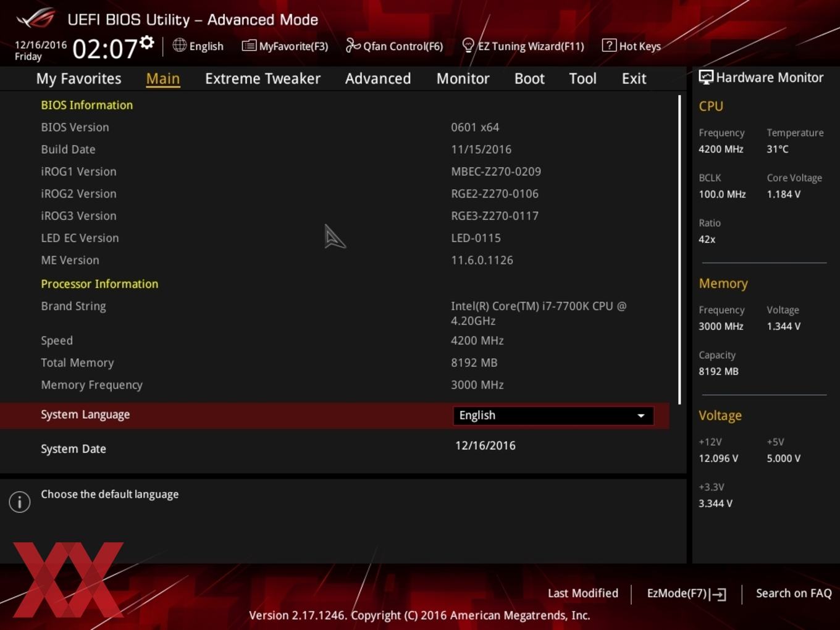This screenshot has width=840, height=630.
Task: Click the 02:07 clock in header
Action: tap(105, 48)
